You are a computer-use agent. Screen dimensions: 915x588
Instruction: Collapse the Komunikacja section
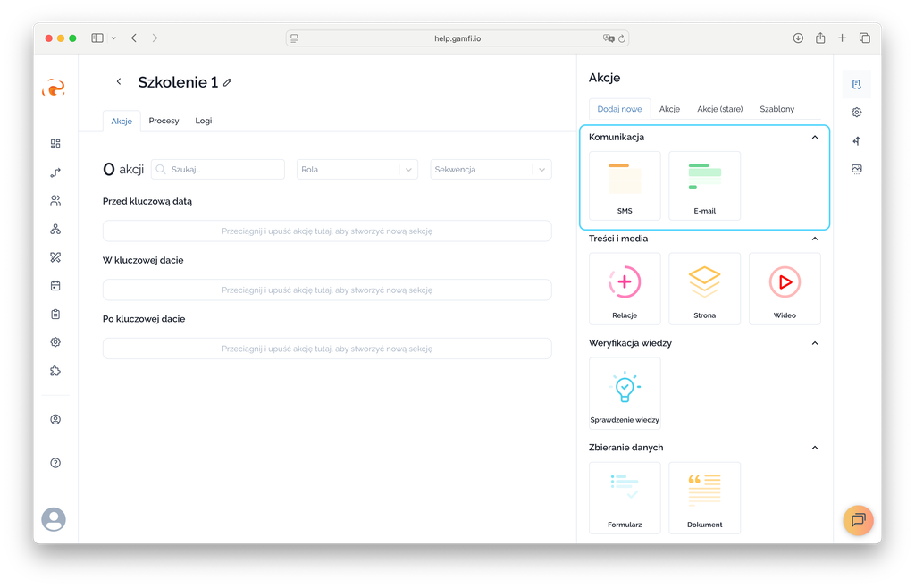point(814,138)
